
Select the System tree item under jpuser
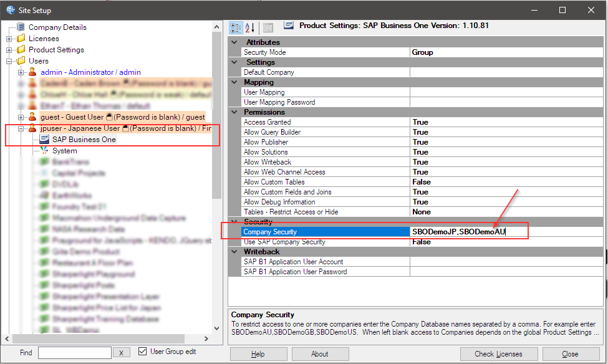65,151
